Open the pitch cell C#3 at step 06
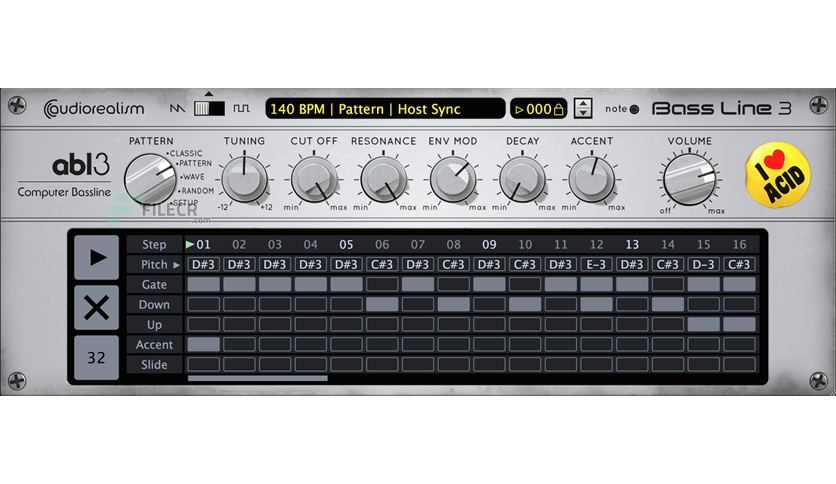This screenshot has width=836, height=484. pos(382,264)
